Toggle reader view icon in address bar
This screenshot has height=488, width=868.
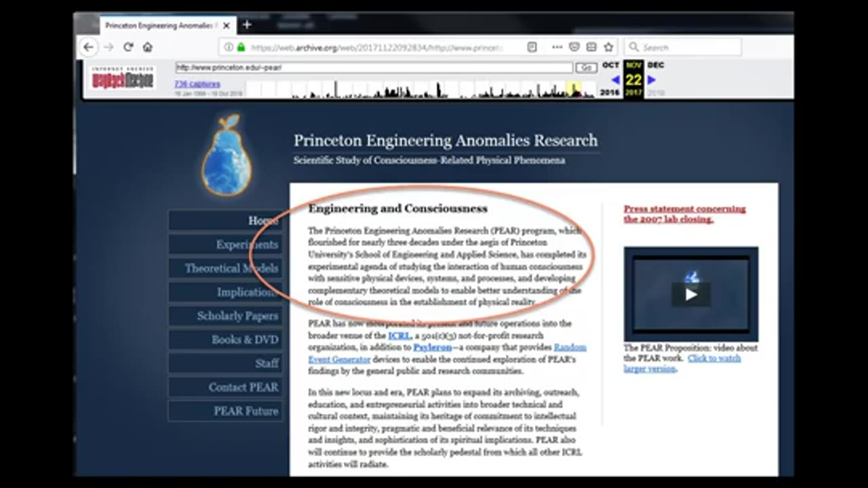point(532,47)
